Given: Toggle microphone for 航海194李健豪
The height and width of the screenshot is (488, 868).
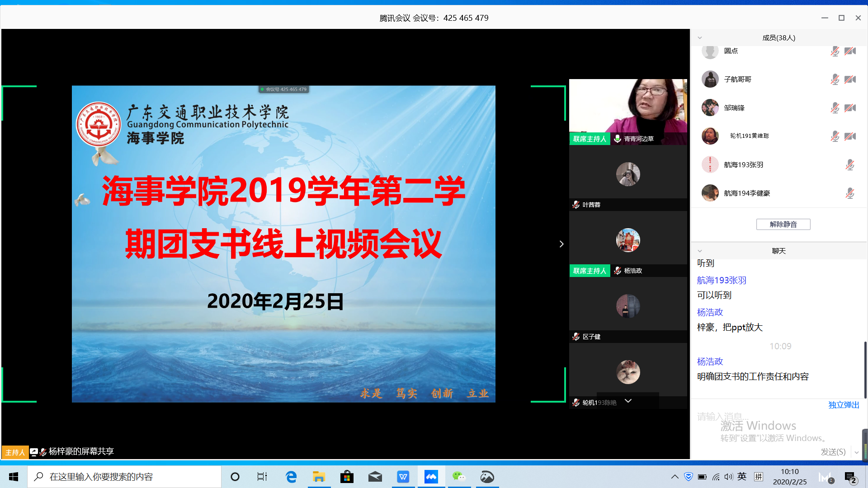Looking at the screenshot, I should tap(850, 193).
